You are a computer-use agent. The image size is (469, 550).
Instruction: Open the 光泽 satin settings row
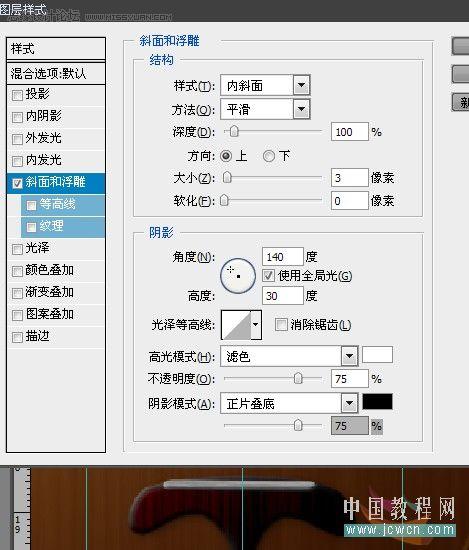click(56, 249)
